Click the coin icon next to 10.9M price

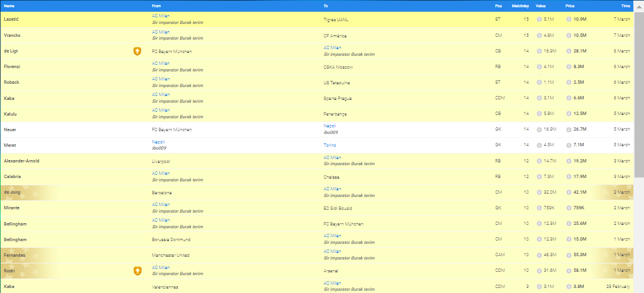pyautogui.click(x=569, y=20)
